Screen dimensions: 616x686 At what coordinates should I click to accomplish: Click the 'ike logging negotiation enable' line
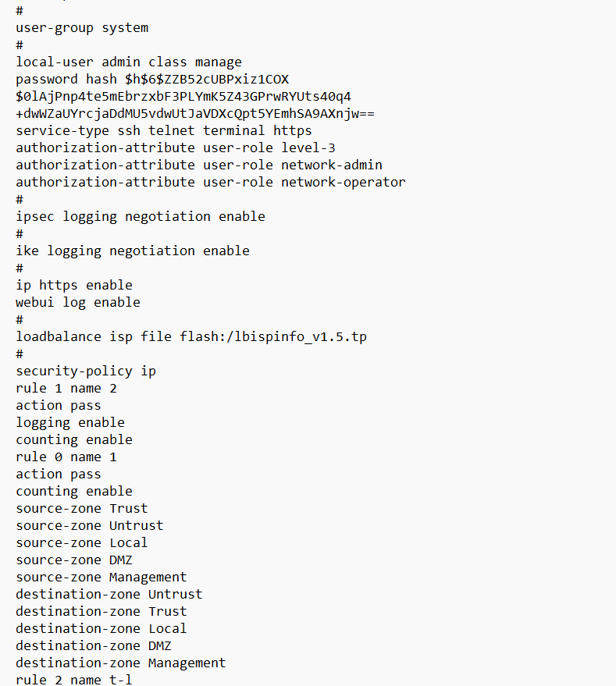(133, 251)
